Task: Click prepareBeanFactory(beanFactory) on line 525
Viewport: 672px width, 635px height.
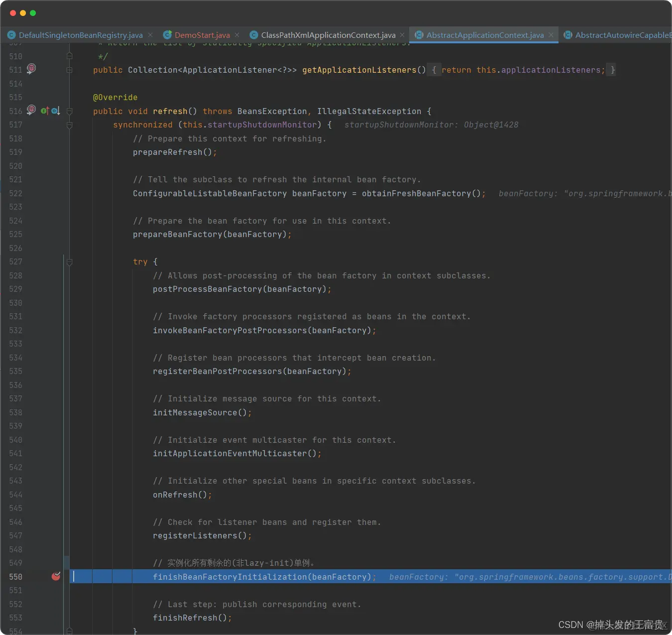Action: [x=210, y=234]
